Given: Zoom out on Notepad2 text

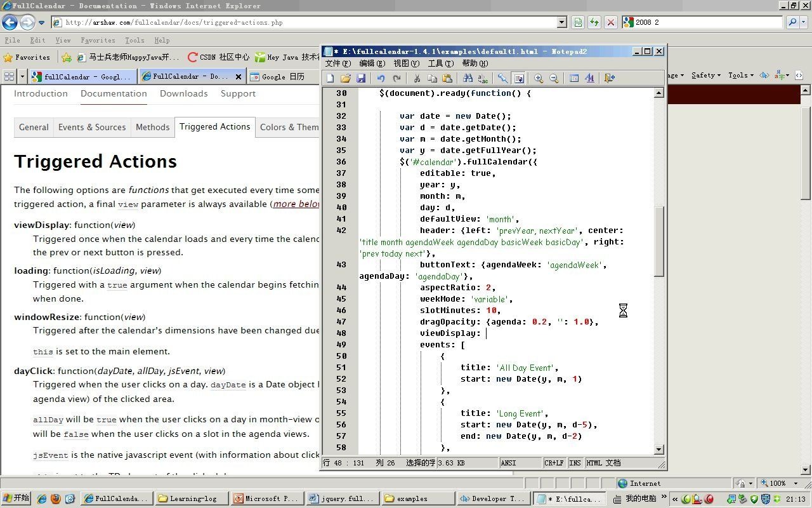Looking at the screenshot, I should click(554, 78).
